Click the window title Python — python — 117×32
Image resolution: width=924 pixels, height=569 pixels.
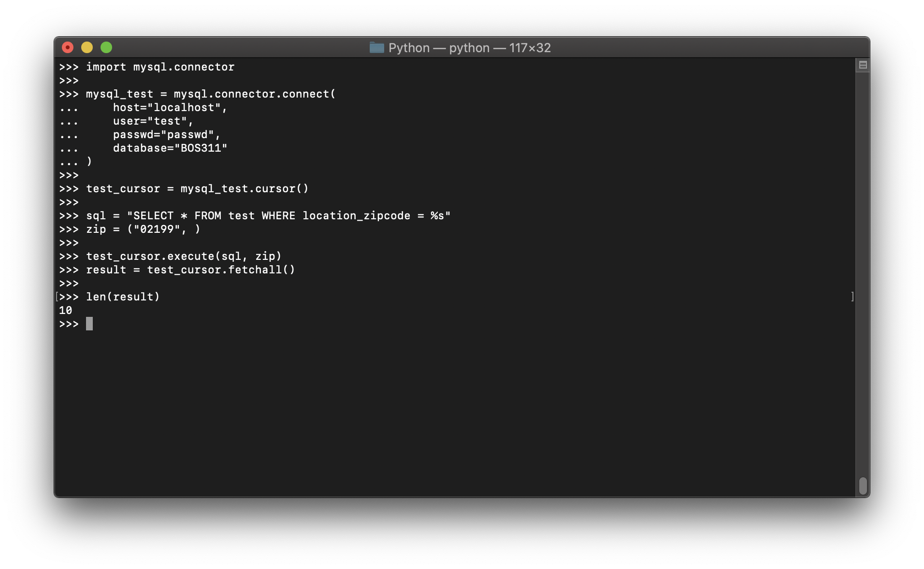pyautogui.click(x=469, y=48)
